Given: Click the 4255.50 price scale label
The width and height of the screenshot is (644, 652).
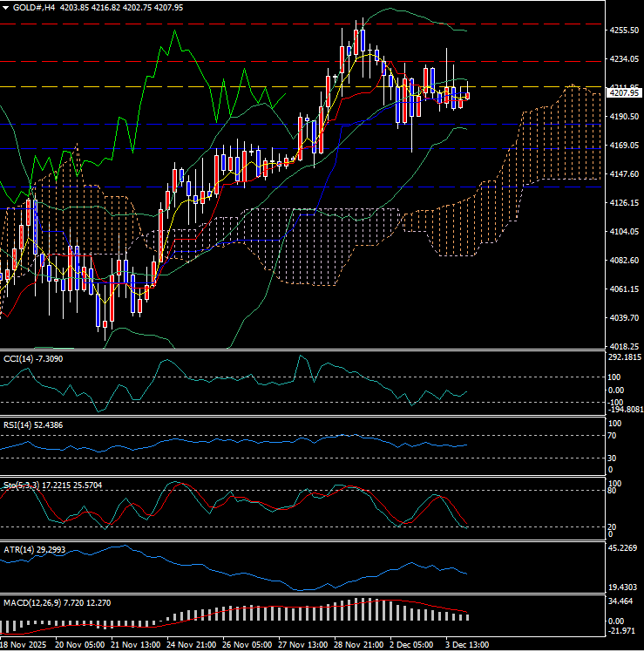Looking at the screenshot, I should (623, 31).
